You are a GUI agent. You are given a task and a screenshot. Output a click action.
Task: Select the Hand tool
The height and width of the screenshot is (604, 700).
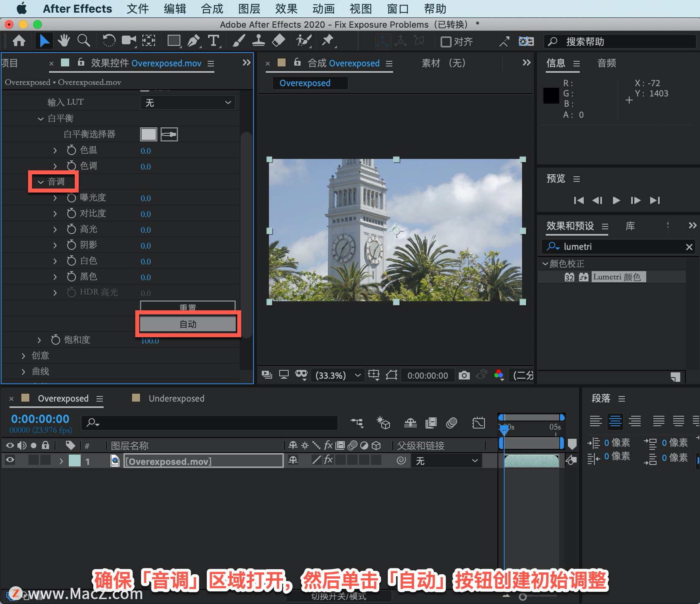[x=64, y=41]
